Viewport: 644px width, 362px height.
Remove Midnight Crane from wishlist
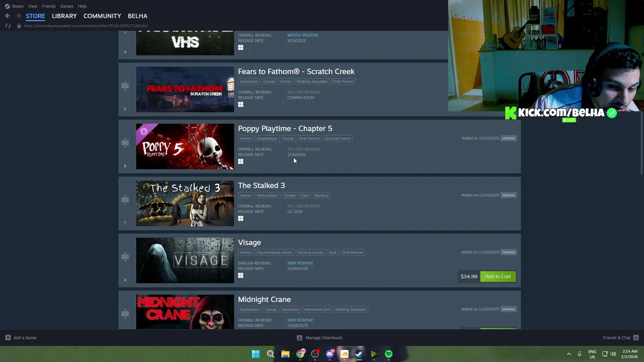click(x=508, y=309)
